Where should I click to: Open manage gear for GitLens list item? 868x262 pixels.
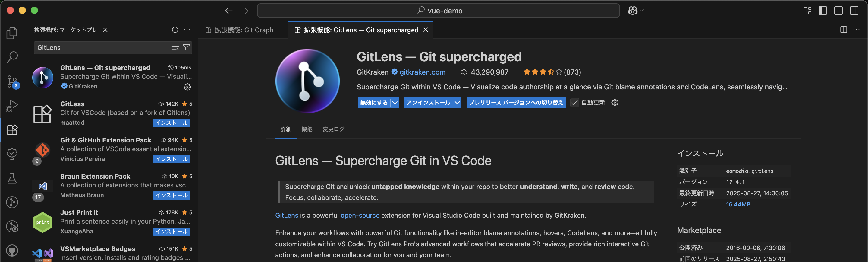coord(187,87)
